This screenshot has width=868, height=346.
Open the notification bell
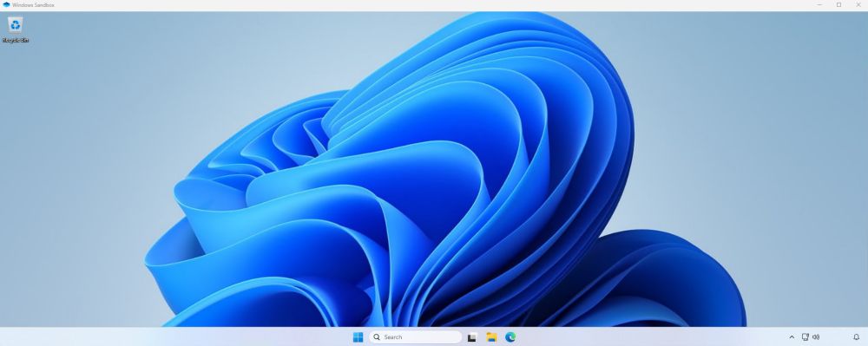pyautogui.click(x=857, y=337)
